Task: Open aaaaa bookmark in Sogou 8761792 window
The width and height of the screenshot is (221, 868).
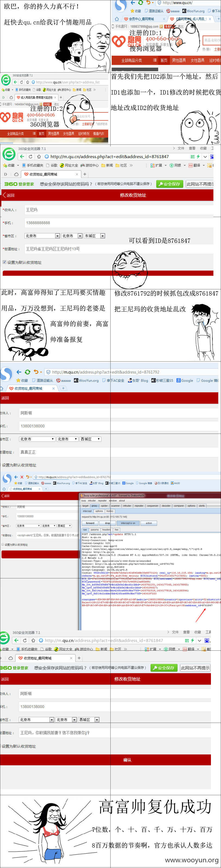Action: tap(63, 380)
